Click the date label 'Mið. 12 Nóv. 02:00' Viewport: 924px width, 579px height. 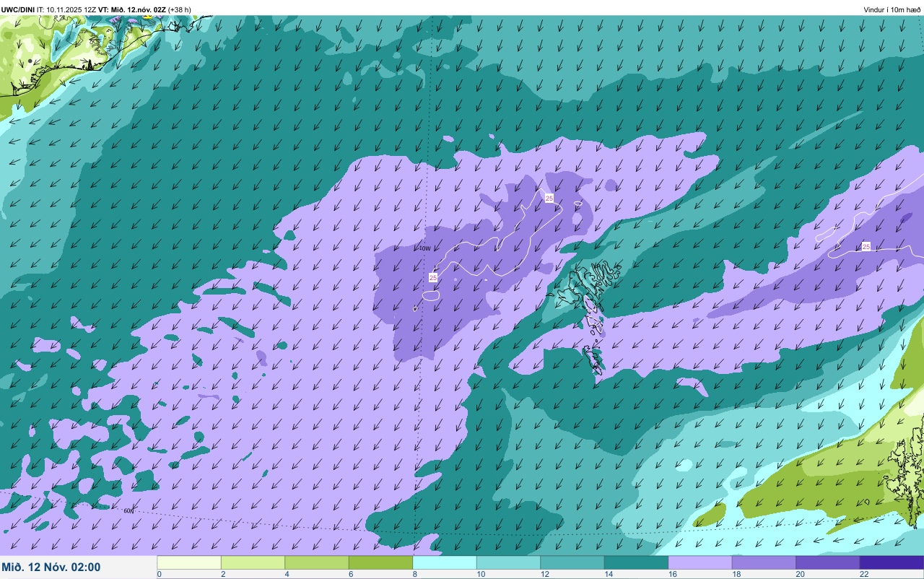point(51,567)
